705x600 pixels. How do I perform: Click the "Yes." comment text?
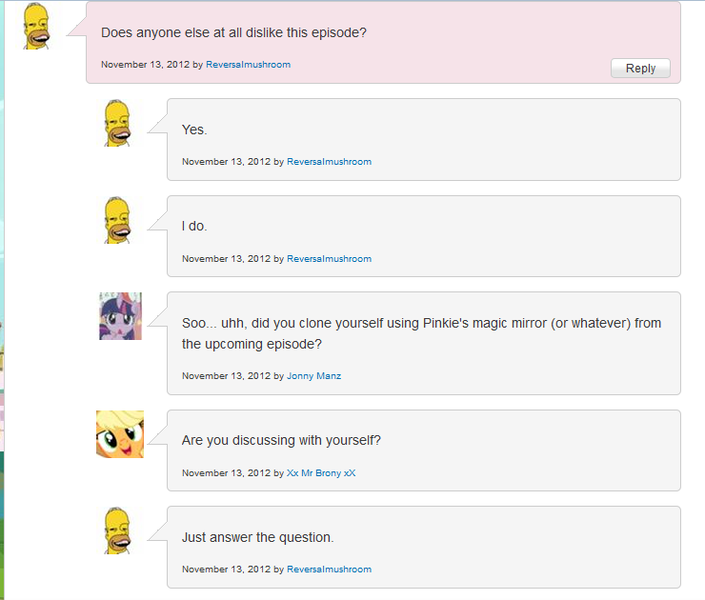194,129
